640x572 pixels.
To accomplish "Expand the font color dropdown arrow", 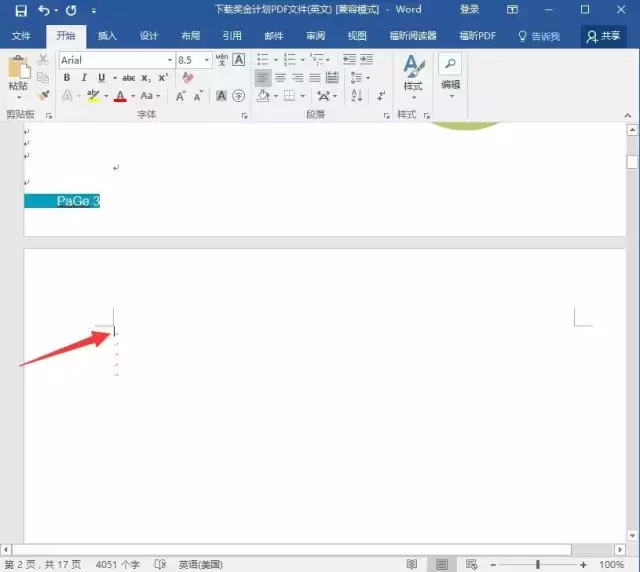I will [133, 96].
